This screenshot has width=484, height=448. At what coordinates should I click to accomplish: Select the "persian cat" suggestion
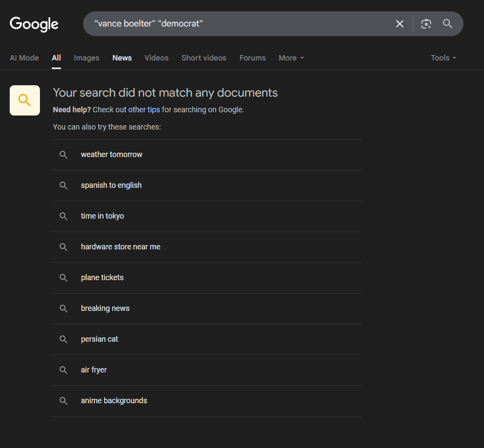point(207,340)
